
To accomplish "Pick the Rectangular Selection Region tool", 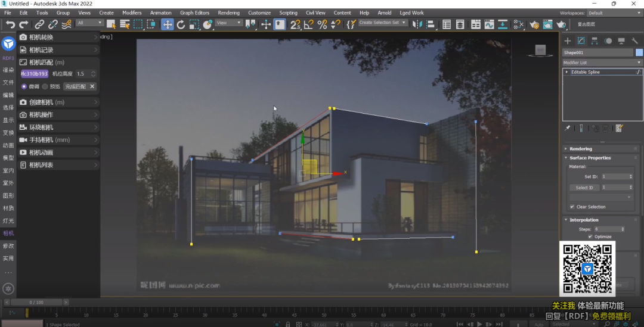I will click(x=138, y=24).
